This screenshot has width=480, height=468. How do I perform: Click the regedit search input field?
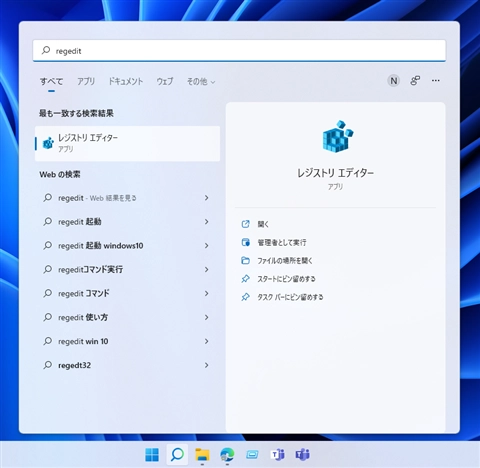[239, 51]
